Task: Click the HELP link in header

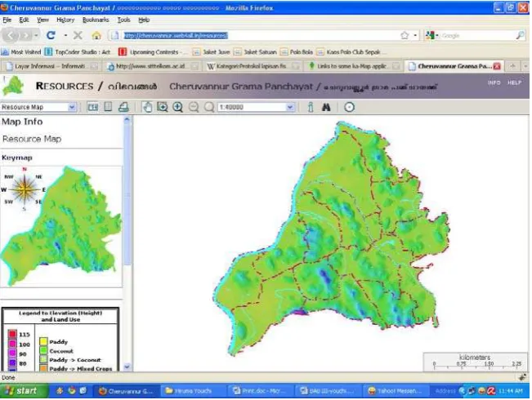Action: 514,82
